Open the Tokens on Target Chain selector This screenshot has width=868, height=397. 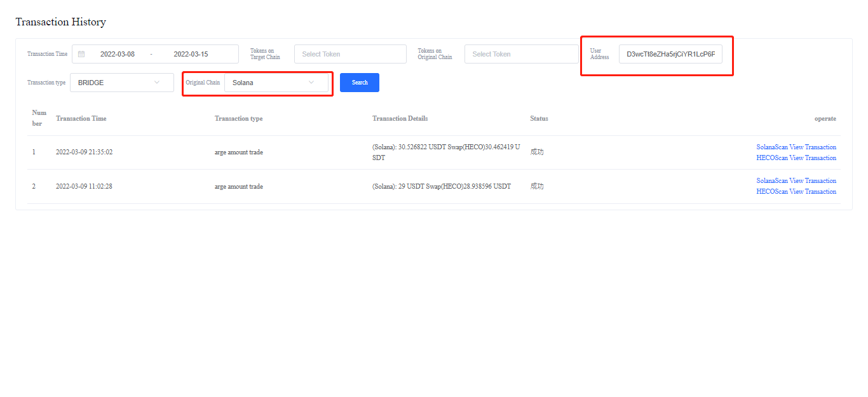(x=350, y=54)
